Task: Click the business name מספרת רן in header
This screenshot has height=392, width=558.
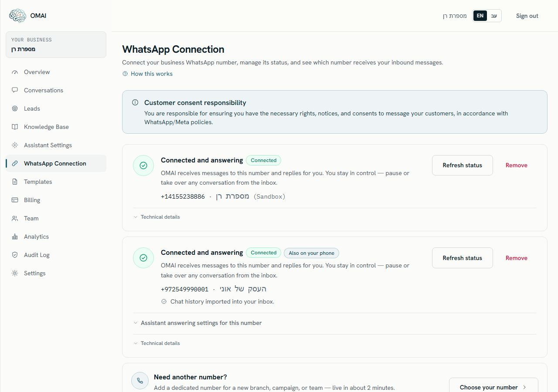Action: click(455, 16)
